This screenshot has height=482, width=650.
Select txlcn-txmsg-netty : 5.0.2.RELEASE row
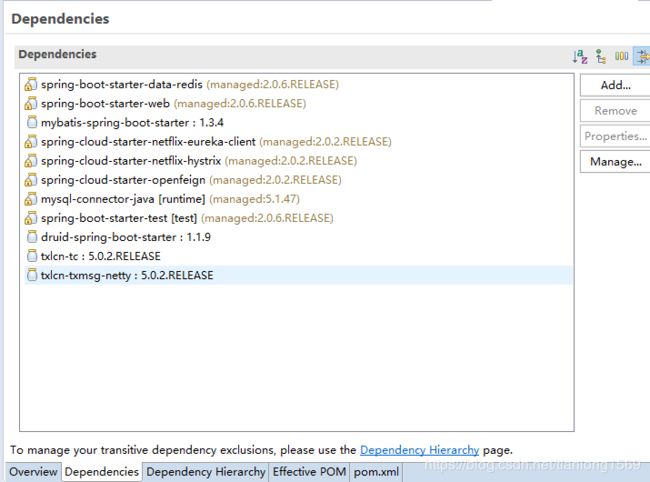pos(298,275)
